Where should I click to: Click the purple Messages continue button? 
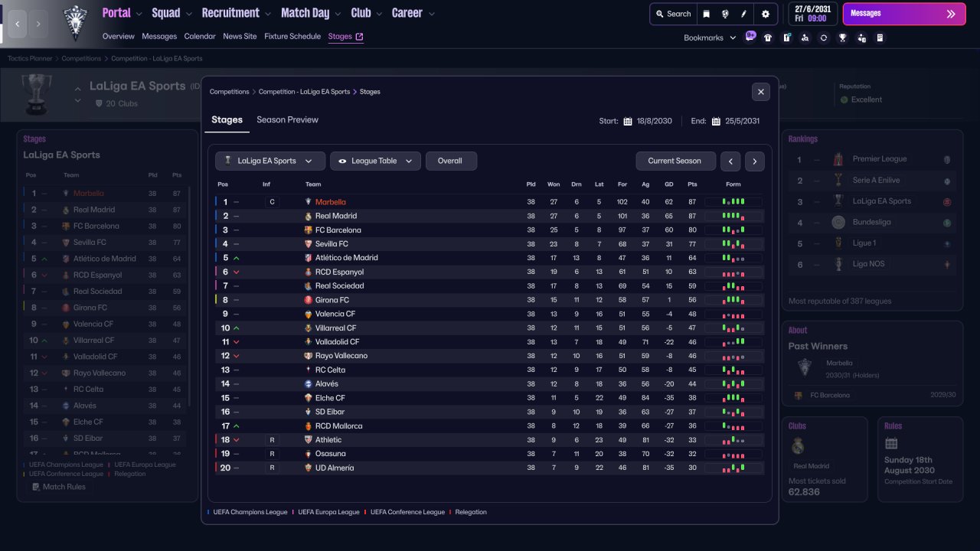[x=904, y=14]
